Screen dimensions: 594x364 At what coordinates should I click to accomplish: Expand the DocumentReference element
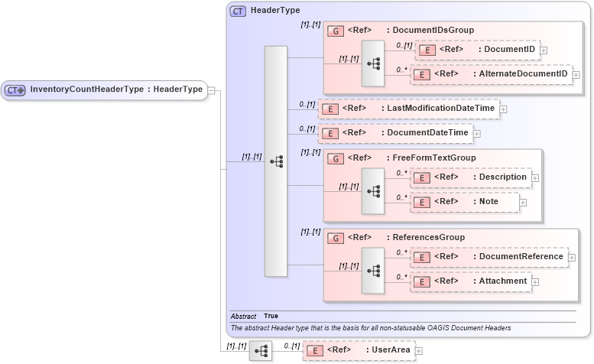pos(572,258)
